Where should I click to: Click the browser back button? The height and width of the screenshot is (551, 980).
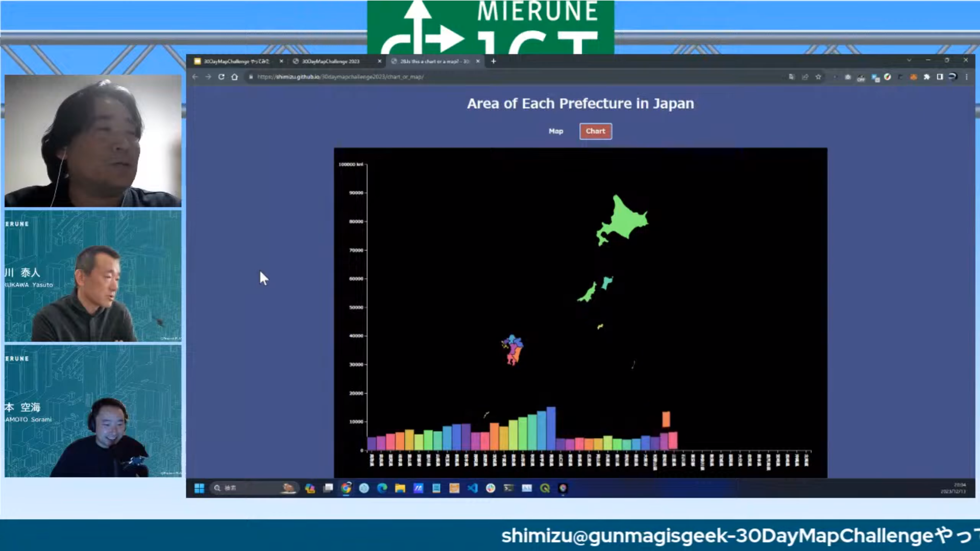(x=195, y=77)
